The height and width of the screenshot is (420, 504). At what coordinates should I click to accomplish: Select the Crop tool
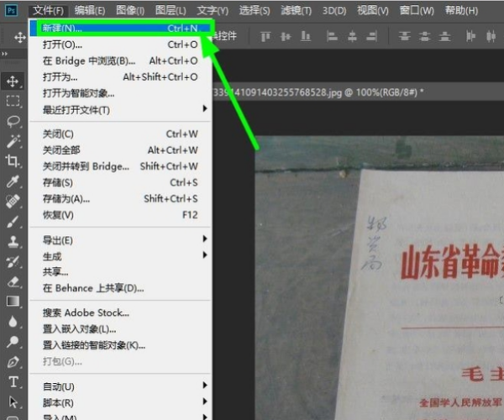13,161
